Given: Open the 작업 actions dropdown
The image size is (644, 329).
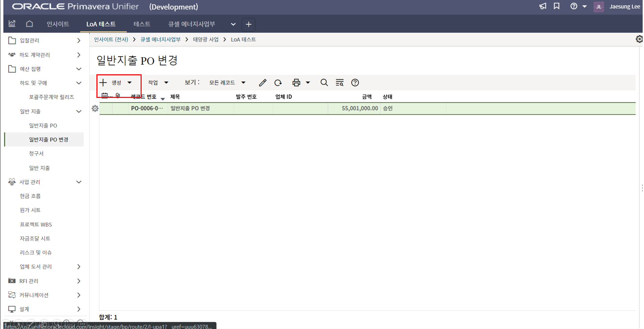Looking at the screenshot, I should pos(158,83).
